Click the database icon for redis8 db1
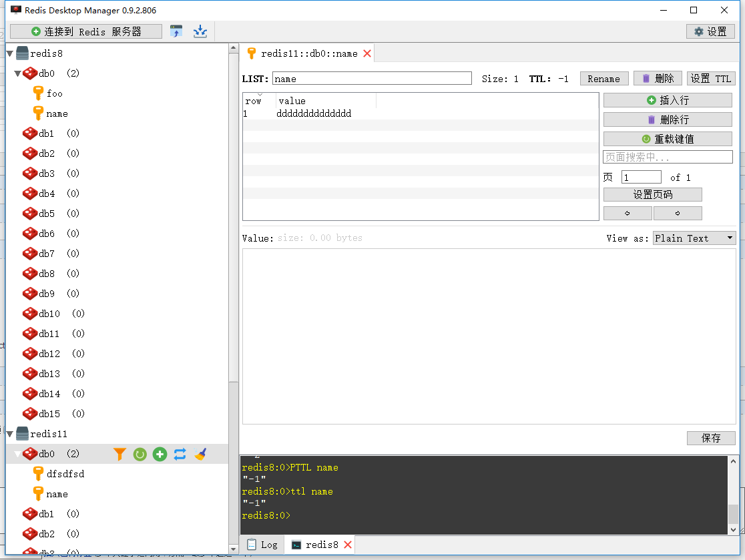 [x=30, y=133]
